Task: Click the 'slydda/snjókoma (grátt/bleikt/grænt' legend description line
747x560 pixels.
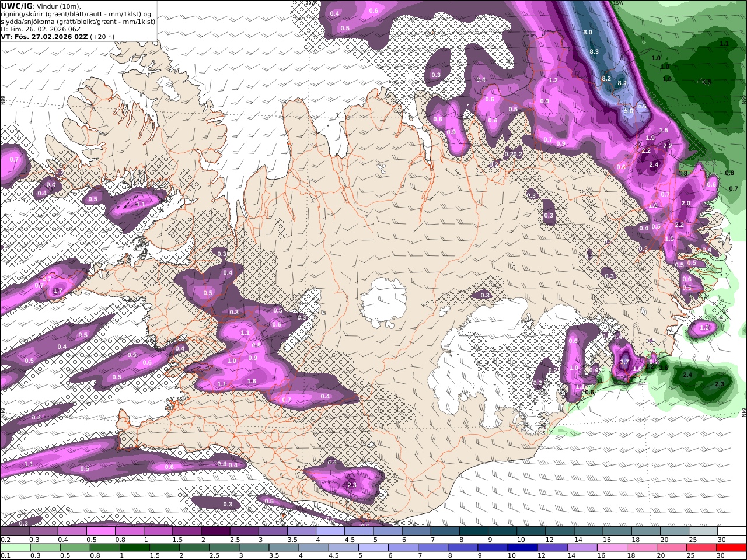Action: [78, 21]
